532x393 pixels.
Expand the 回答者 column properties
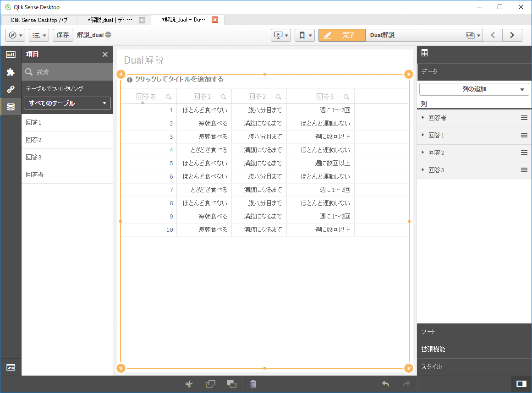point(423,118)
